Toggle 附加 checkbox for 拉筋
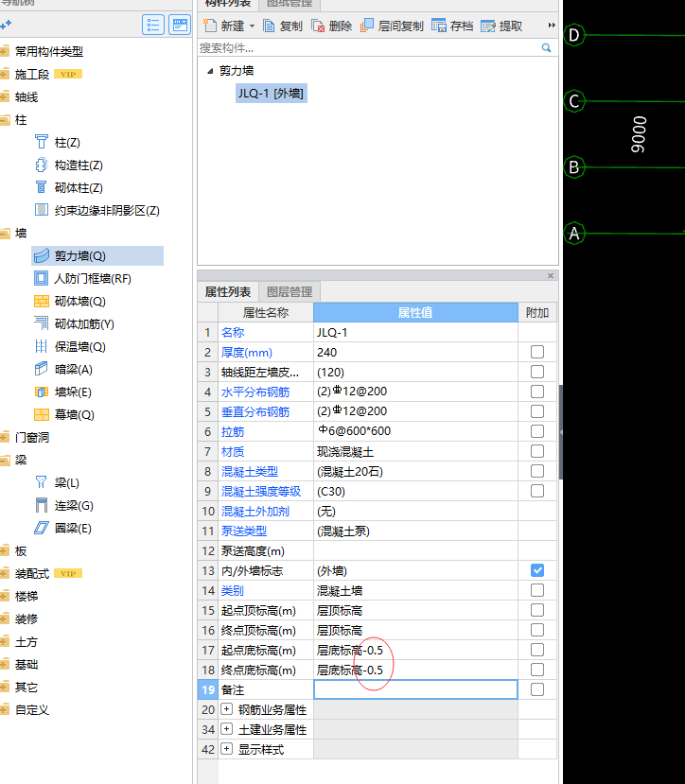This screenshot has width=685, height=784. (537, 431)
